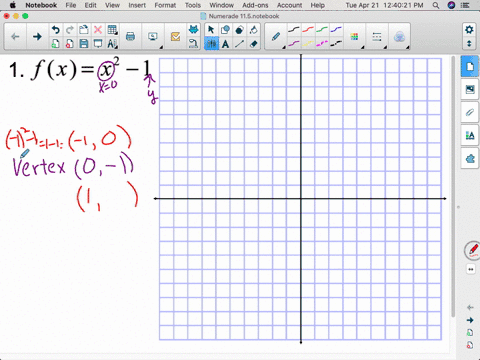Pick the yellow highlighter pen style
This screenshot has width=480, height=360.
(x=308, y=44)
